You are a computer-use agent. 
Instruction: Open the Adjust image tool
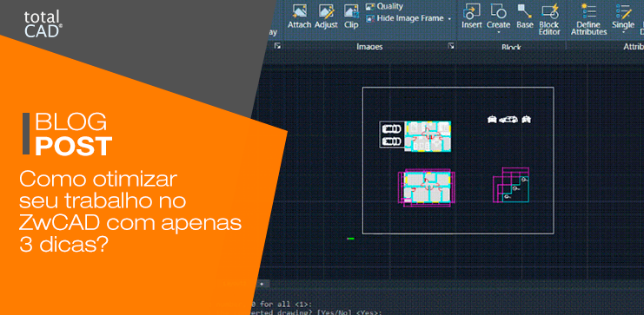[326, 16]
